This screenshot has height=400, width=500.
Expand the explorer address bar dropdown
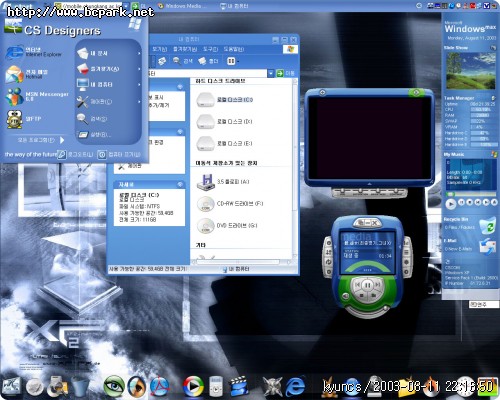pyautogui.click(x=271, y=73)
